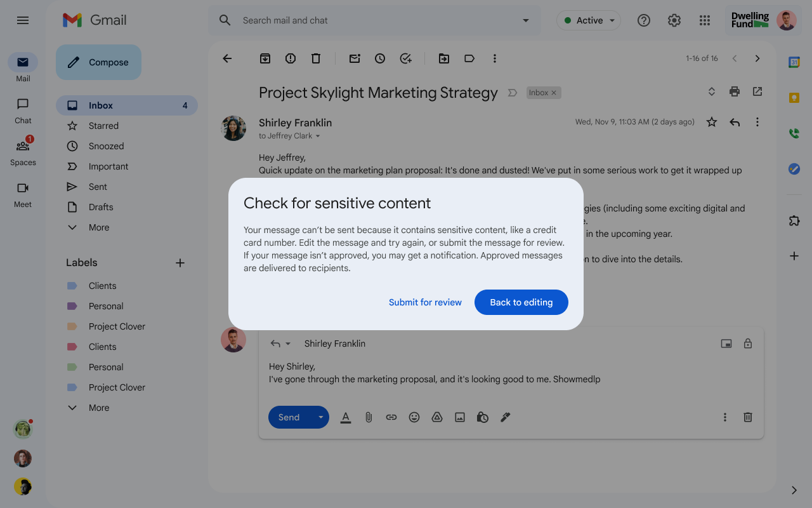Insert an emoji in reply
This screenshot has width=812, height=508.
pos(414,417)
